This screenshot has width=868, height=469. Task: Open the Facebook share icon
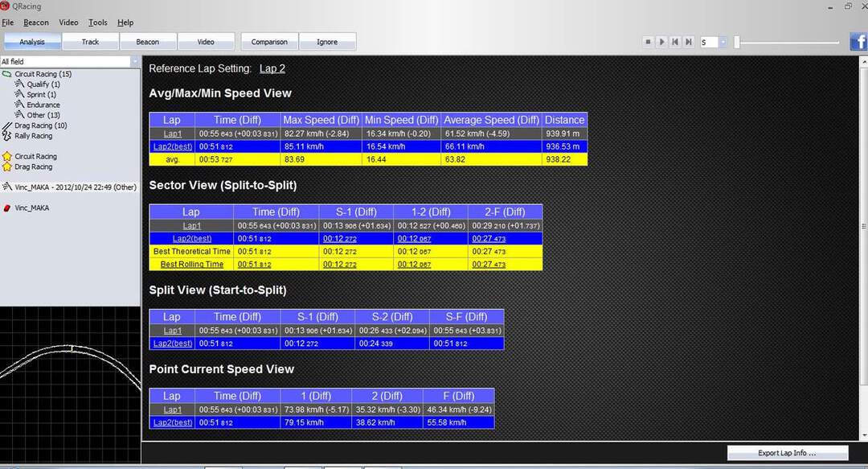(x=858, y=42)
